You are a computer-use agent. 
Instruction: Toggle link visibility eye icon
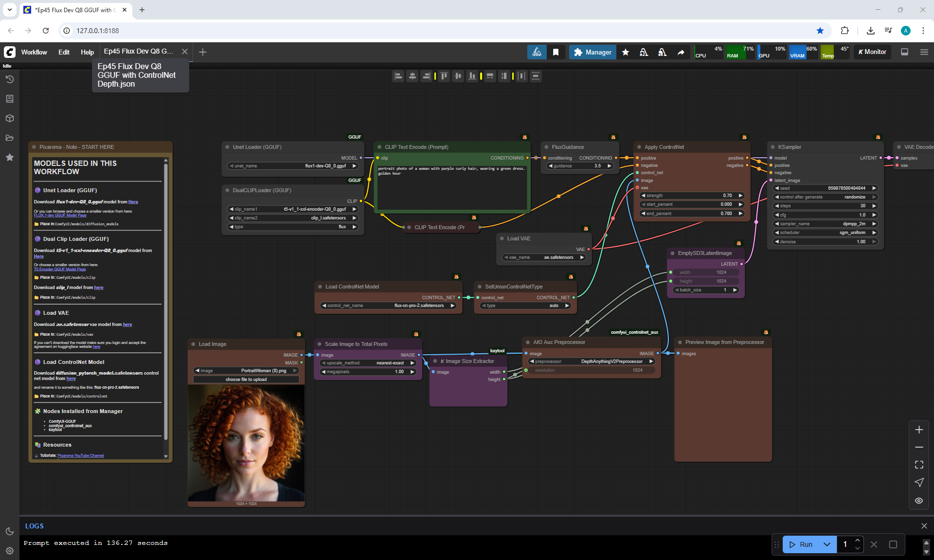pyautogui.click(x=919, y=501)
